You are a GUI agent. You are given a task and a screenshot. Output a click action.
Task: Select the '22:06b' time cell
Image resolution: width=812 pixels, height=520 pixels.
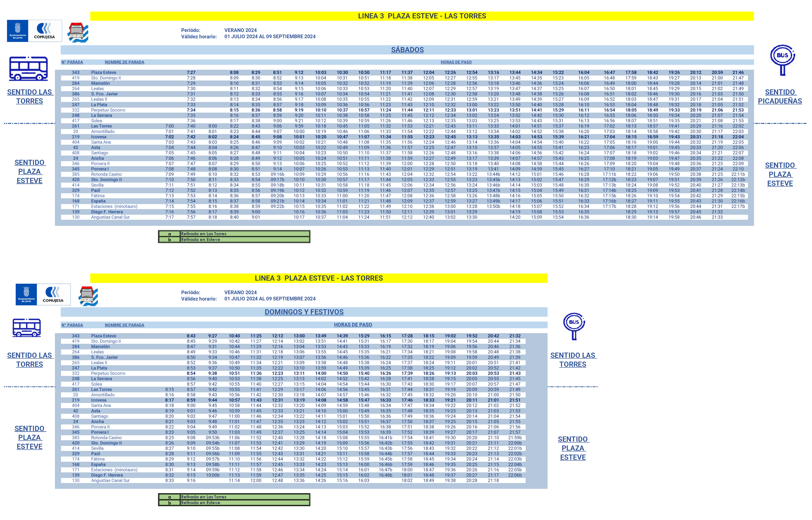515,475
